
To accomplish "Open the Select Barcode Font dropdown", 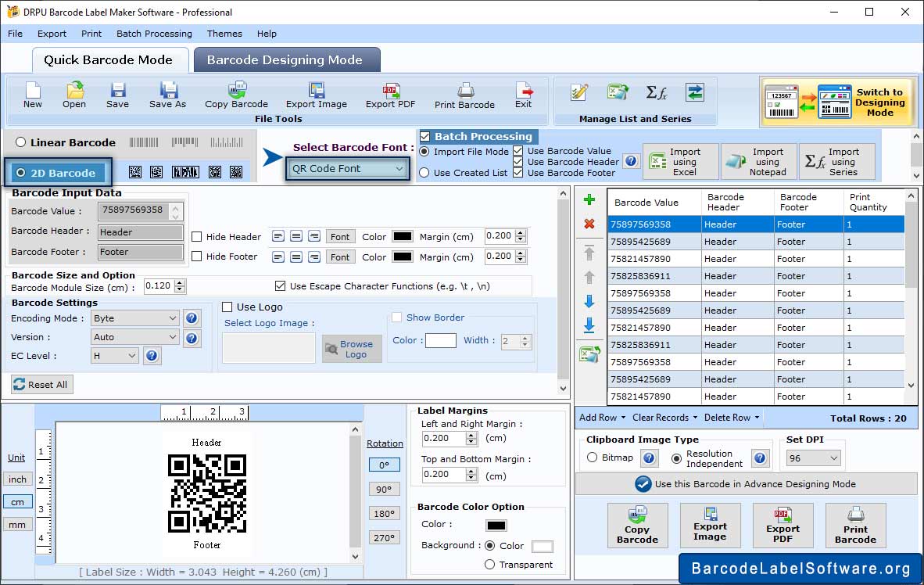I will (348, 169).
